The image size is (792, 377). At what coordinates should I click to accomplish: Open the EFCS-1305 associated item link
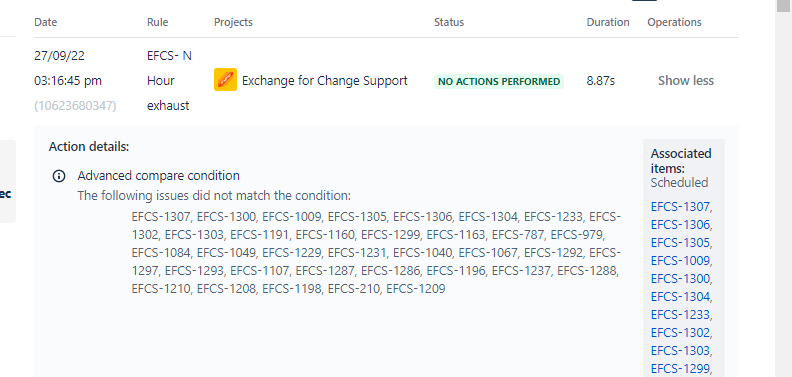(x=681, y=243)
